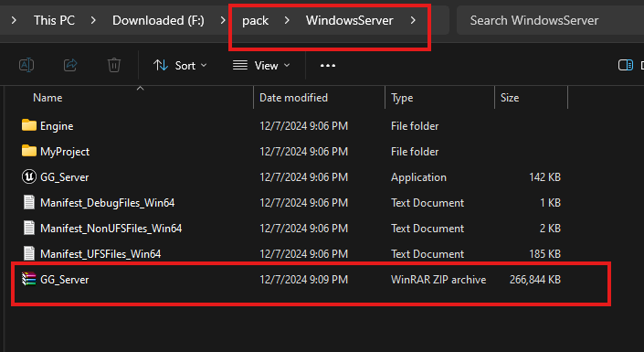Select the Engine folder icon
This screenshot has height=352, width=644.
click(28, 125)
